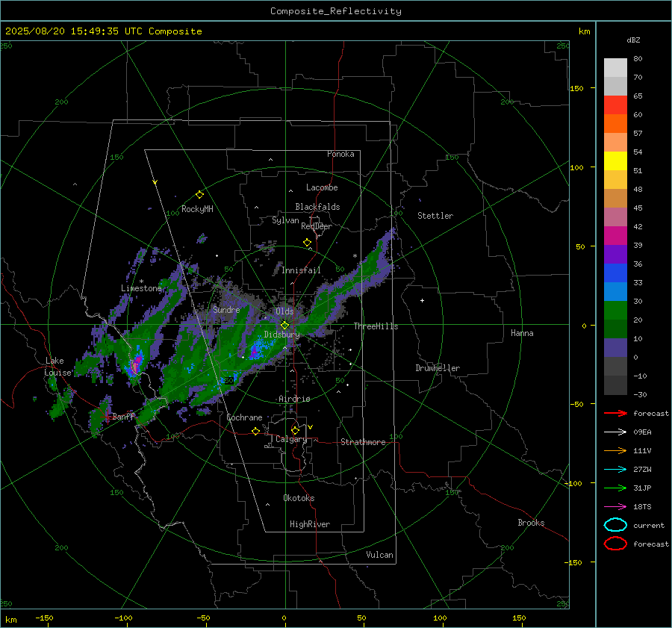Click the 'km' unit label at bottom left
The height and width of the screenshot is (628, 672).
pyautogui.click(x=10, y=620)
